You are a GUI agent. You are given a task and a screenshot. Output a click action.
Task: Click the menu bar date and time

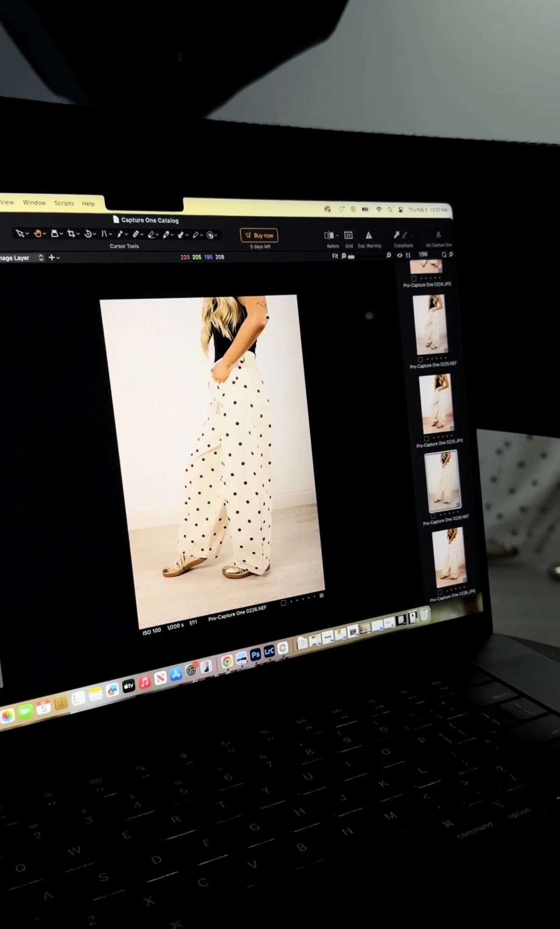coord(428,210)
